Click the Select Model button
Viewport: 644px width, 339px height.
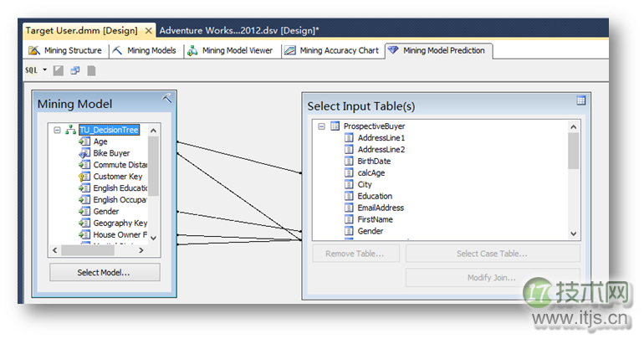[x=105, y=272]
